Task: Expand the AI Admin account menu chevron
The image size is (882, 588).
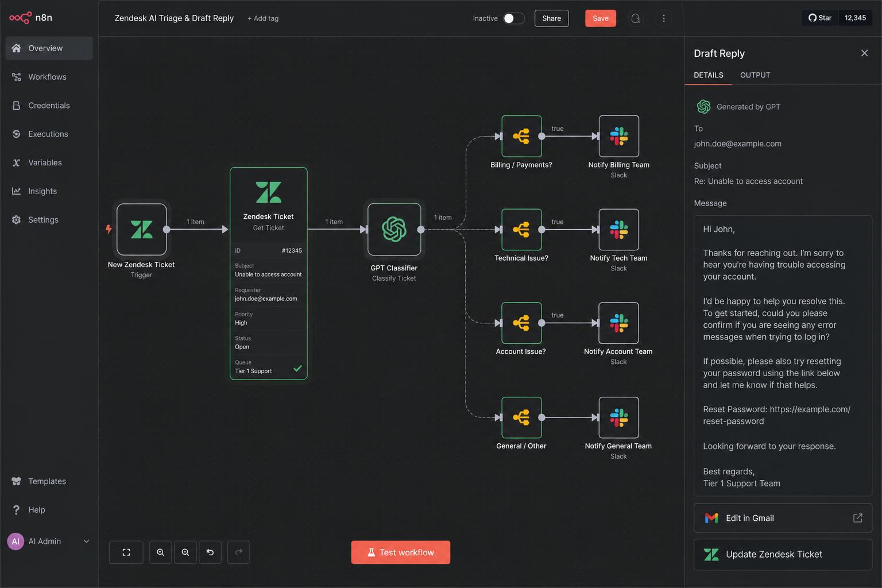Action: pyautogui.click(x=86, y=541)
